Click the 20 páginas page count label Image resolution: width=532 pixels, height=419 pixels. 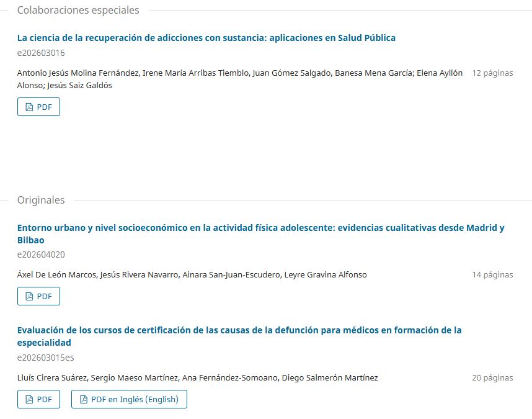point(492,377)
